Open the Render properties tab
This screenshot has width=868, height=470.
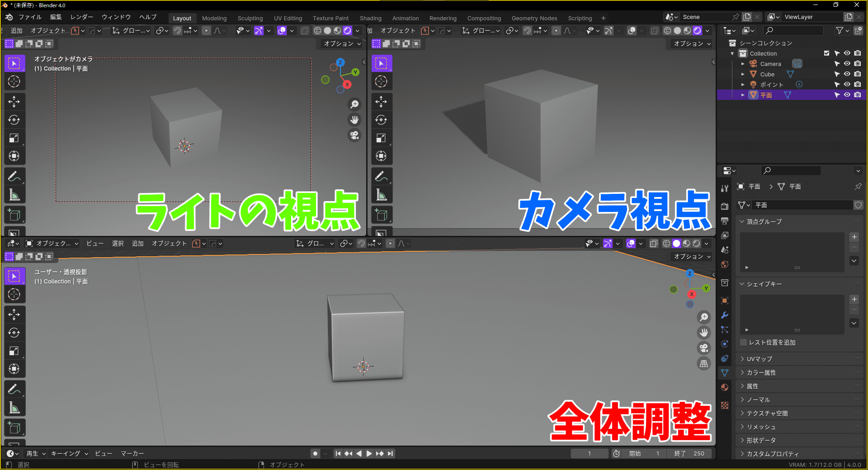point(725,207)
